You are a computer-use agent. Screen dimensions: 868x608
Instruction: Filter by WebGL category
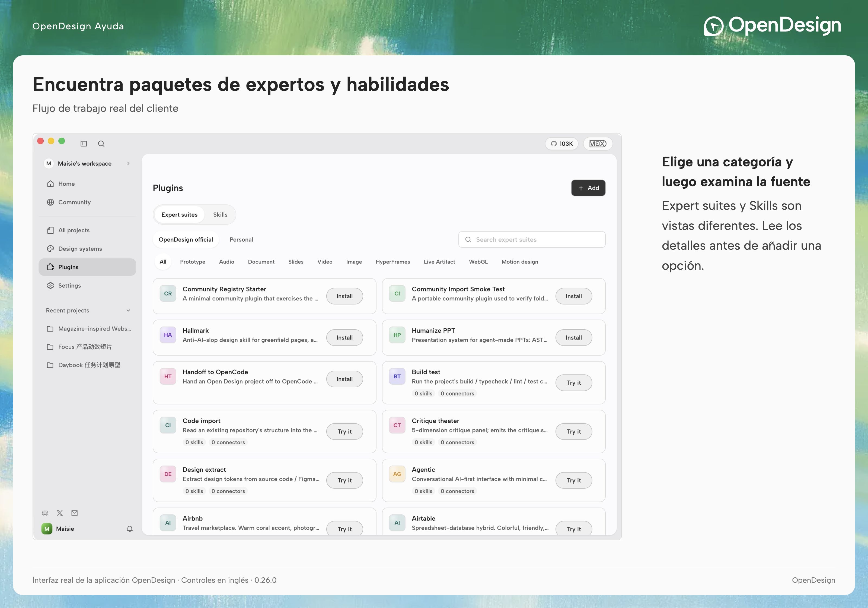(478, 262)
